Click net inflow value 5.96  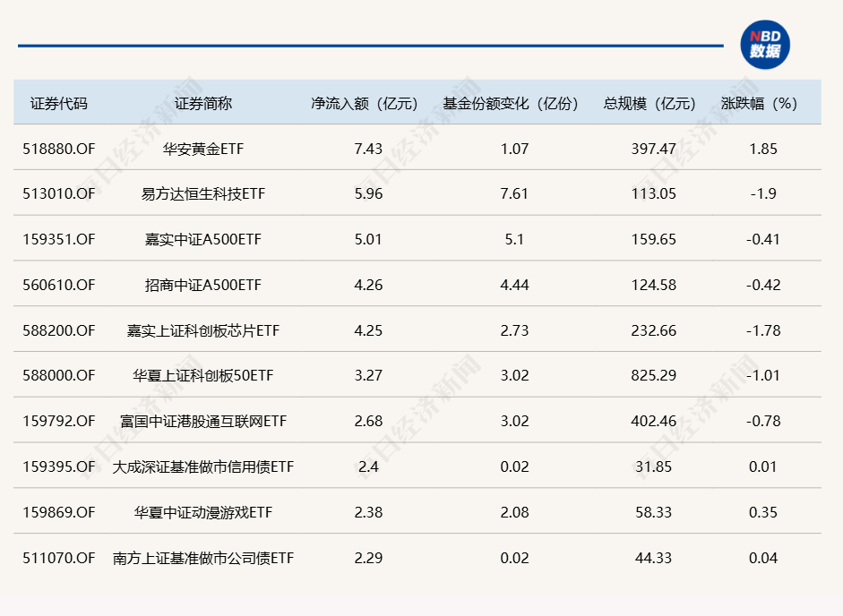click(368, 193)
